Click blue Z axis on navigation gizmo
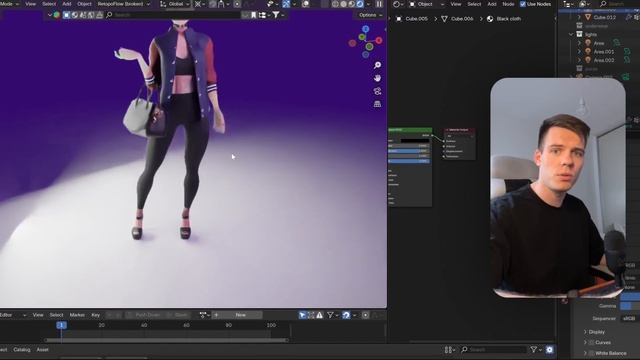The height and width of the screenshot is (360, 640). point(366,29)
